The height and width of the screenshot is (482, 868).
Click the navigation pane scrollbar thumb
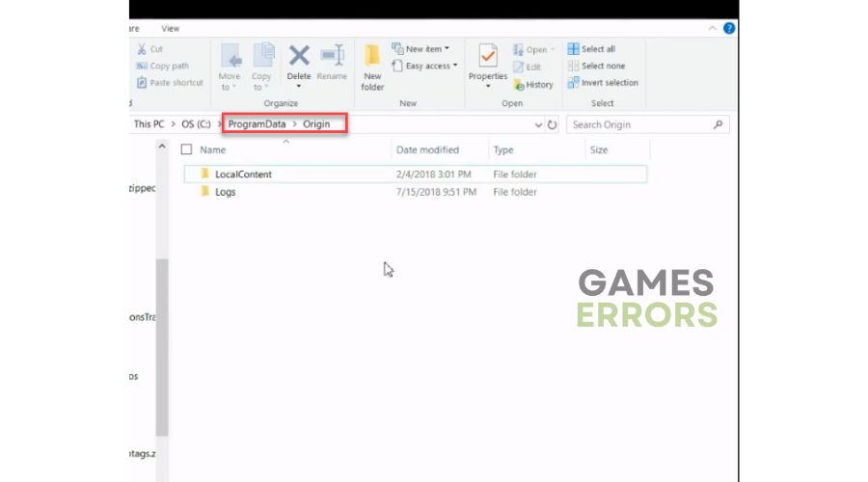(x=162, y=348)
